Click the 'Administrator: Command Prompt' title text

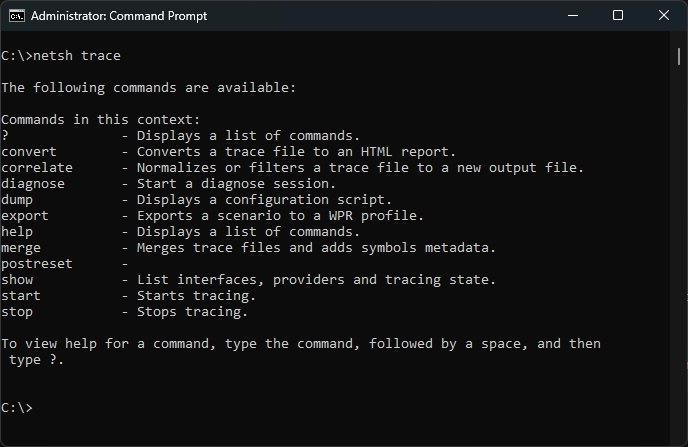pyautogui.click(x=119, y=16)
